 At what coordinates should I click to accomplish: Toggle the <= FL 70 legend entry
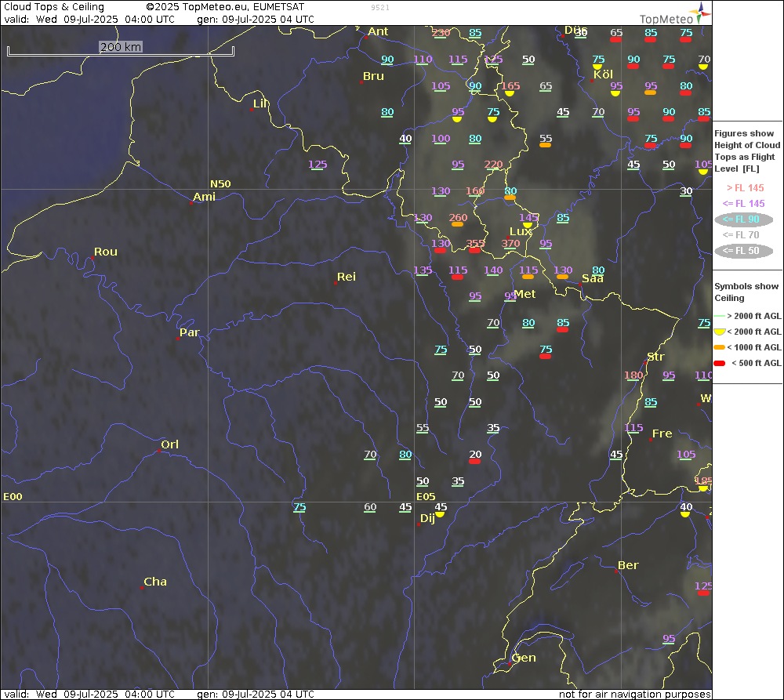[x=741, y=235]
